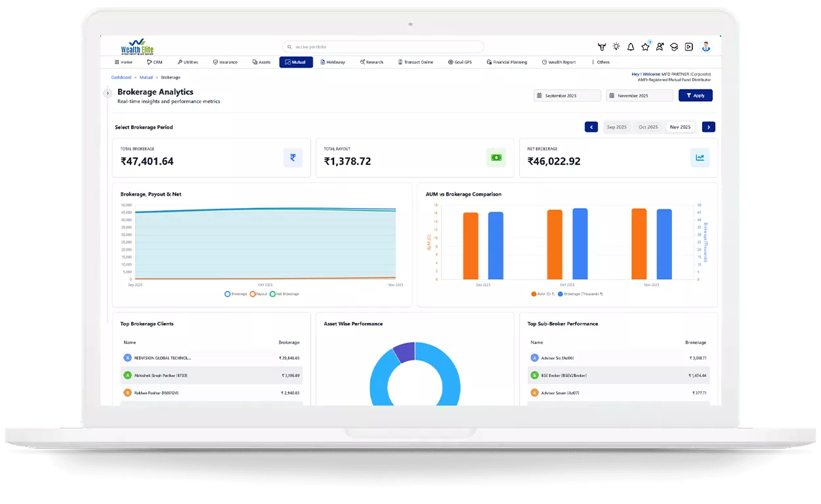The image size is (821, 504).
Task: Click the lightbulb ideas icon
Action: (x=616, y=47)
